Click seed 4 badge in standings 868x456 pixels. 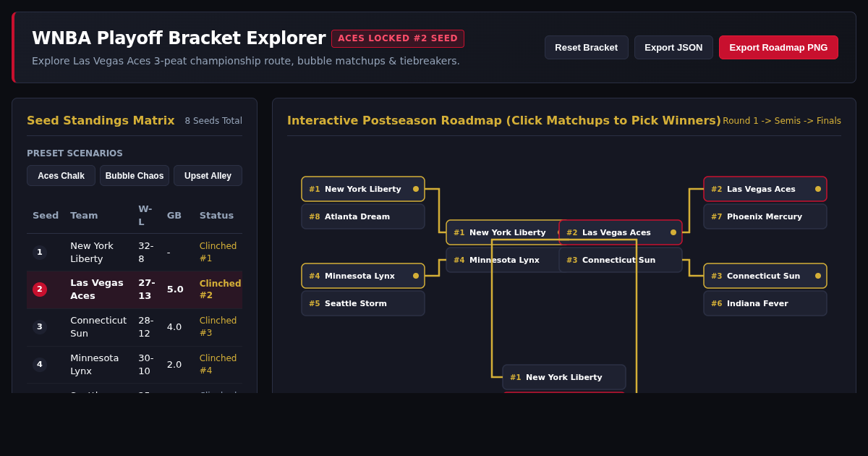click(x=40, y=364)
